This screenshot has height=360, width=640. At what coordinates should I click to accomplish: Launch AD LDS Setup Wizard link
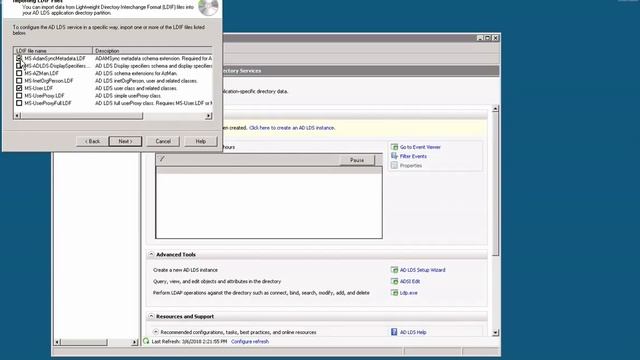pos(422,270)
